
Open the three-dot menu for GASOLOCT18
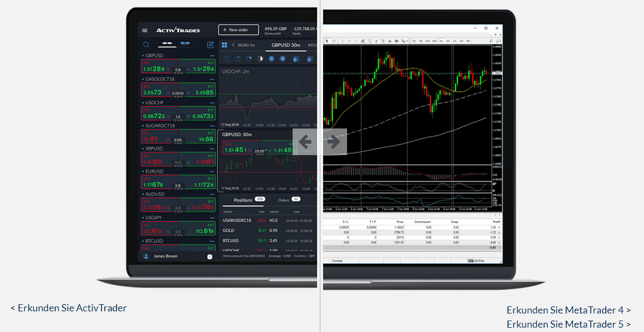212,79
